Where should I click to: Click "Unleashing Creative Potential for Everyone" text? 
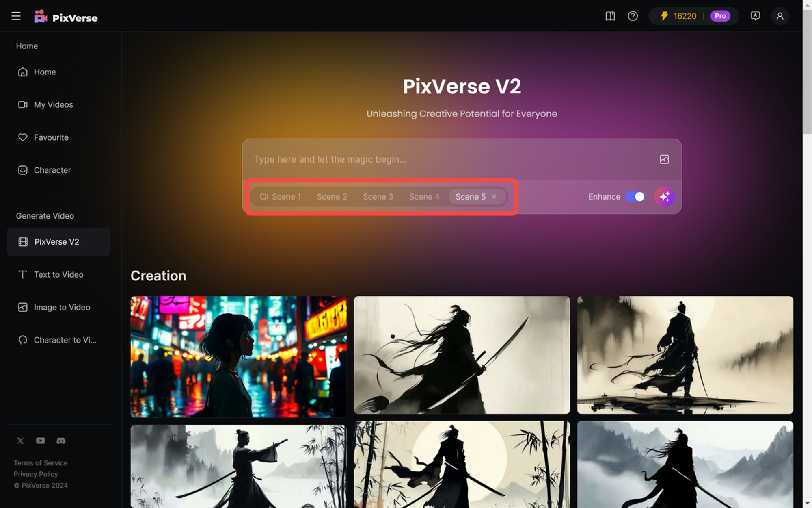point(462,114)
